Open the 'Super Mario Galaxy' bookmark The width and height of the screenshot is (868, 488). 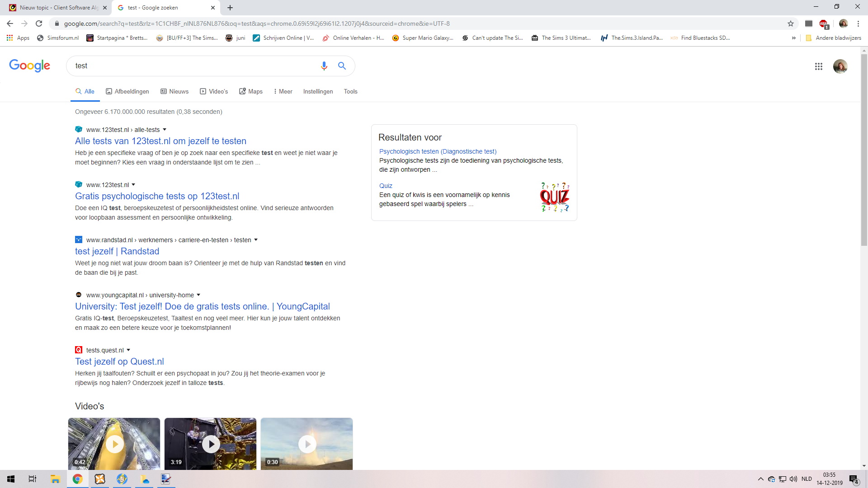(423, 38)
